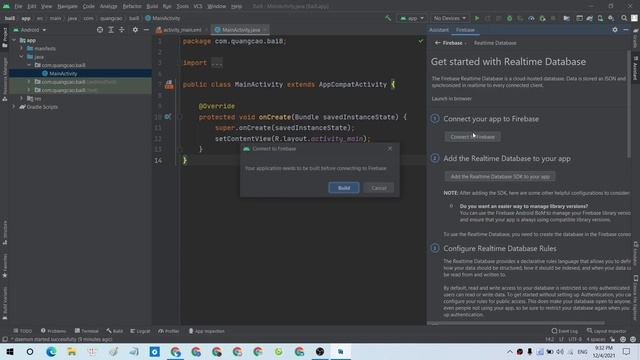Viewport: 640px width, 360px height.
Task: Expand the folded import statements
Action: tap(217, 63)
